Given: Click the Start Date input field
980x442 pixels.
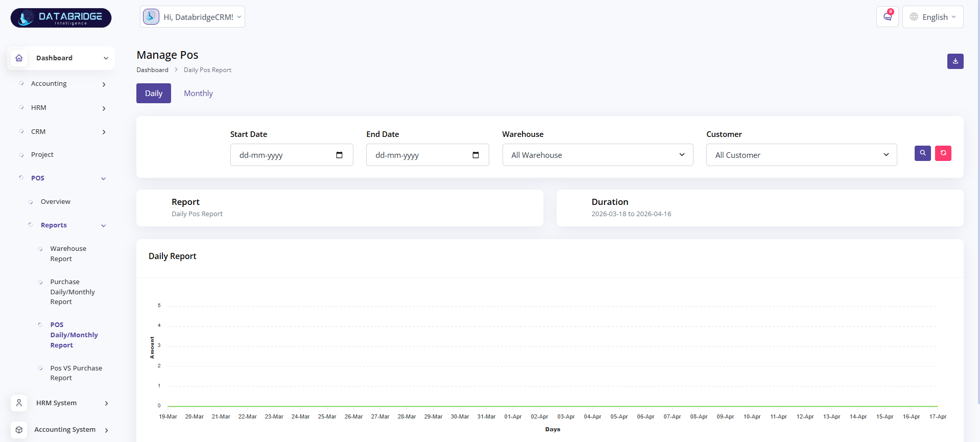Looking at the screenshot, I should (x=292, y=155).
